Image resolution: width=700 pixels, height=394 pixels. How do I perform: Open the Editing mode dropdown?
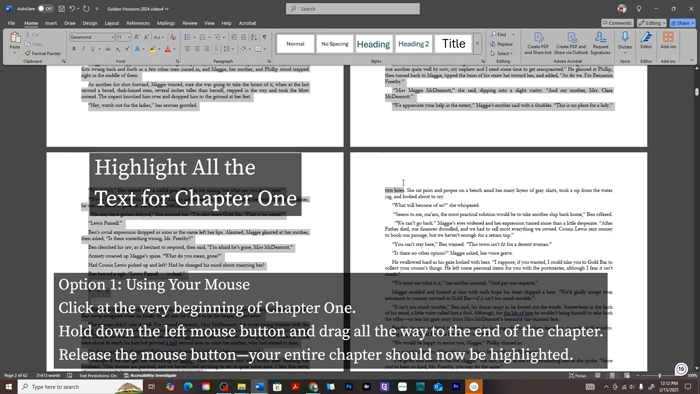point(652,23)
